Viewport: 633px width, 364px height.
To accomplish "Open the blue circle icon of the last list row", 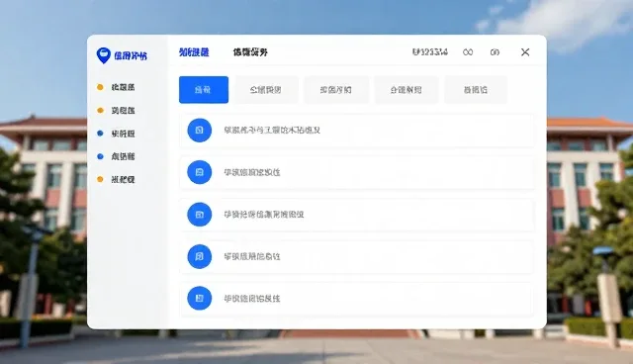I will 200,298.
